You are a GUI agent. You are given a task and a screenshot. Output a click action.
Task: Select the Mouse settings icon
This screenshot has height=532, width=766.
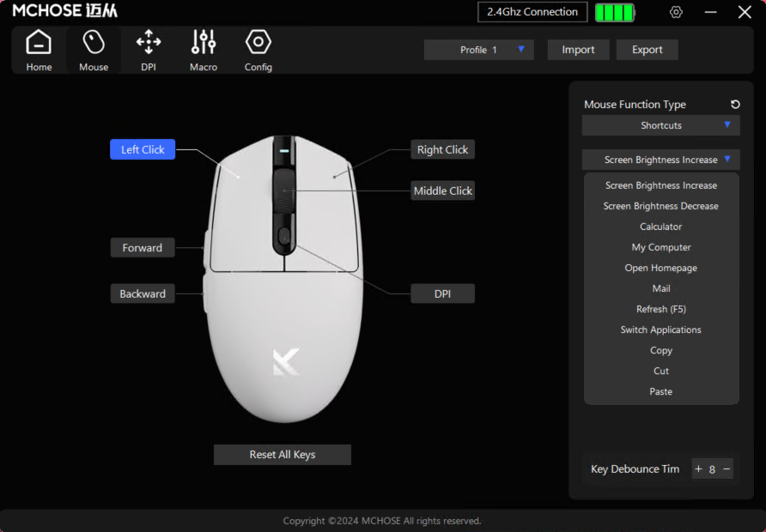[94, 42]
